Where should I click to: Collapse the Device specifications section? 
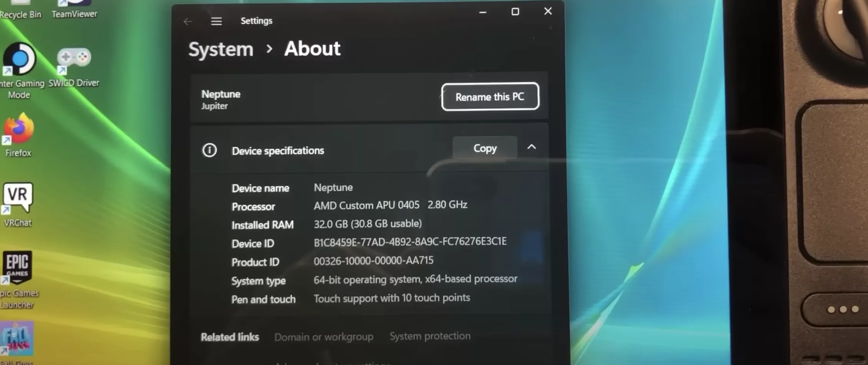(x=532, y=147)
